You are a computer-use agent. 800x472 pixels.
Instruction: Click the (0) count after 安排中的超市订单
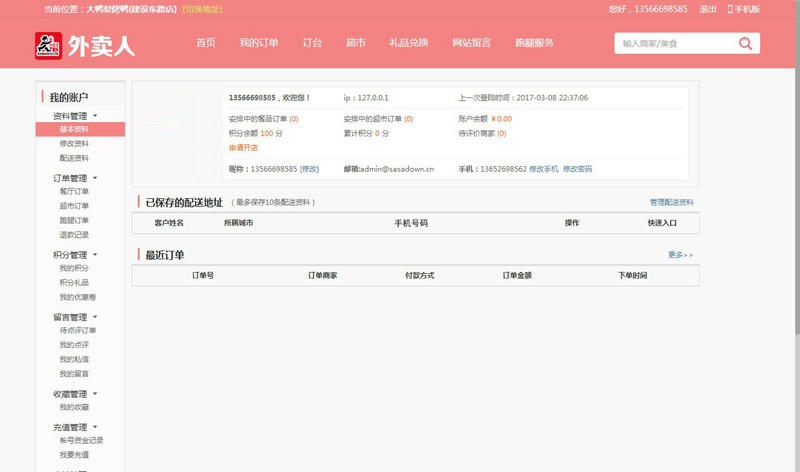(x=409, y=119)
